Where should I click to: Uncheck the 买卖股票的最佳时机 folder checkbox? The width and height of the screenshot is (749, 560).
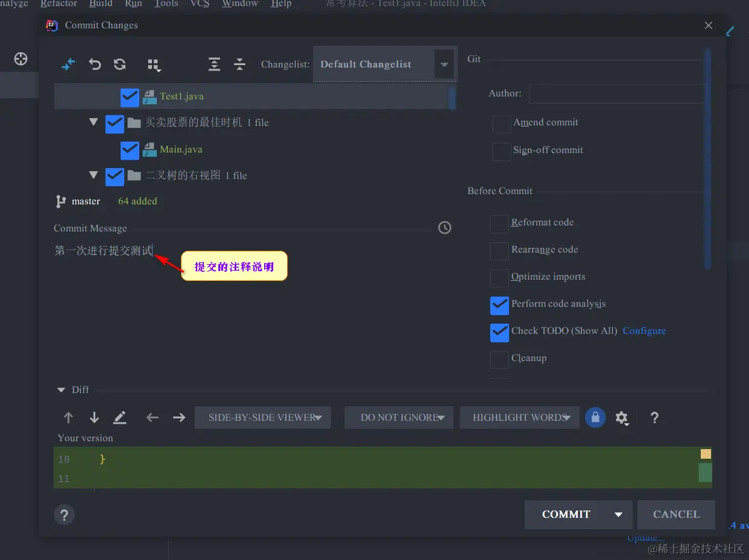115,123
